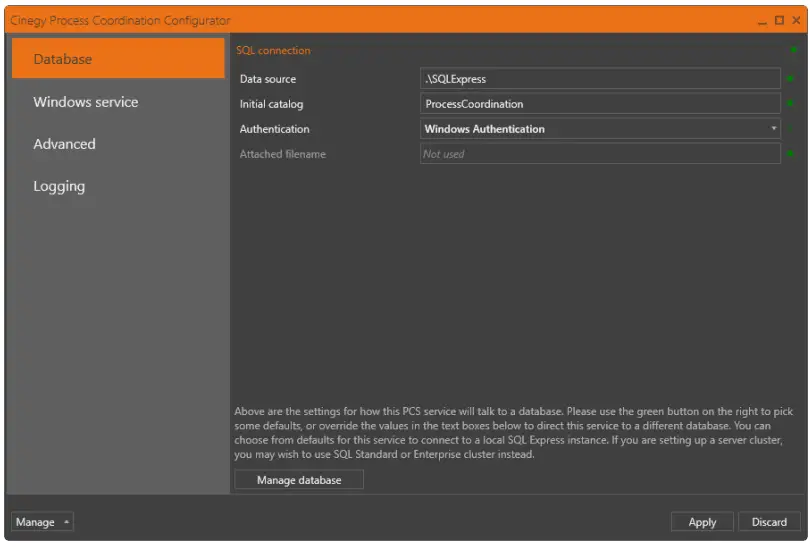This screenshot has width=810, height=547.
Task: Click green indicator next to Data source
Action: pyautogui.click(x=790, y=79)
